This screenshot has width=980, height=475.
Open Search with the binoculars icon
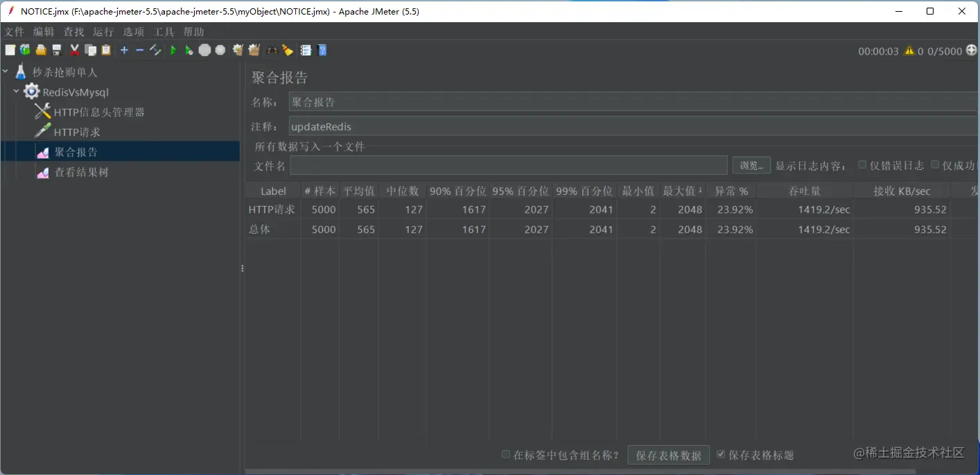tap(272, 50)
